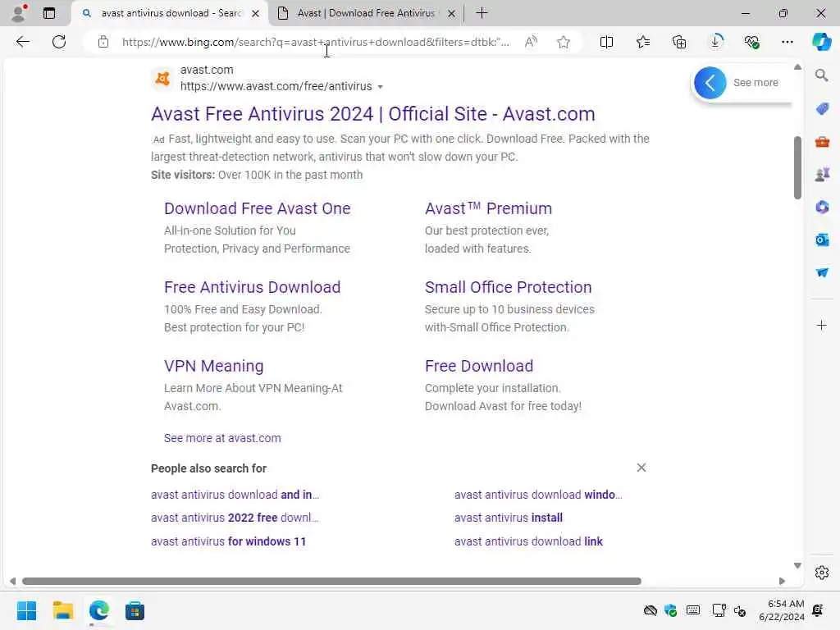The image size is (840, 630).
Task: Refresh the page with the reload icon
Action: point(59,42)
